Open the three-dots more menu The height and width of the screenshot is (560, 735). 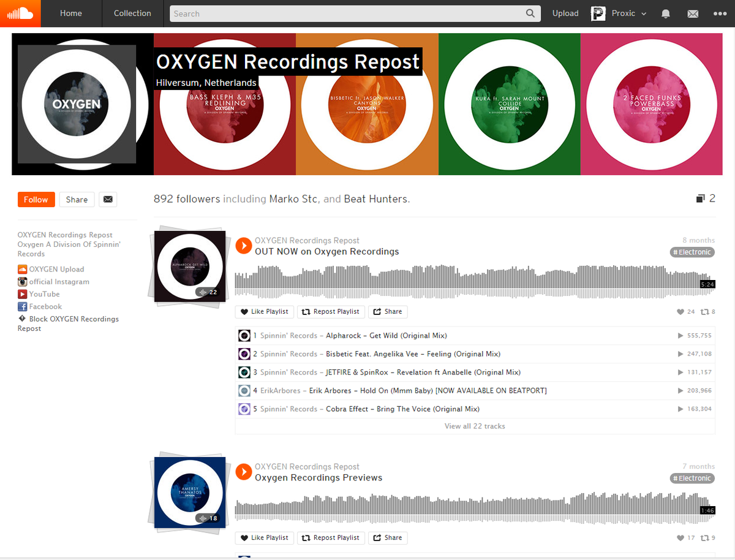coord(720,13)
